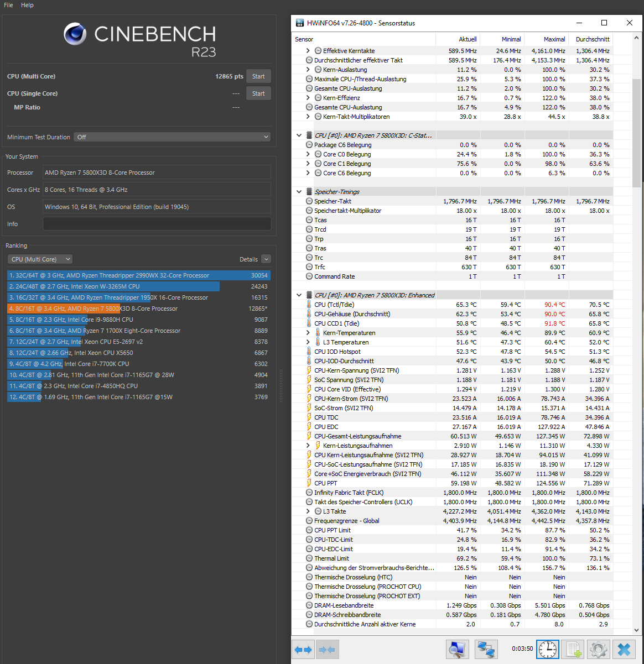The image size is (644, 664).
Task: Open the CPU (Multi Core) ranking dropdown
Action: click(x=40, y=259)
